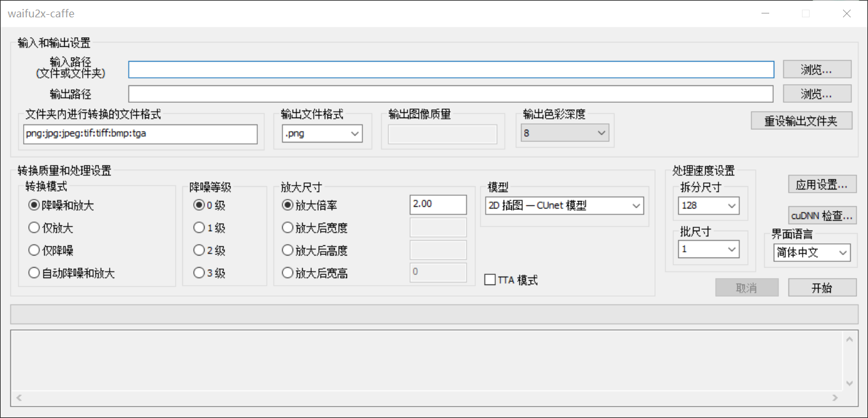
Task: Click Browse button next to output path
Action: point(817,94)
